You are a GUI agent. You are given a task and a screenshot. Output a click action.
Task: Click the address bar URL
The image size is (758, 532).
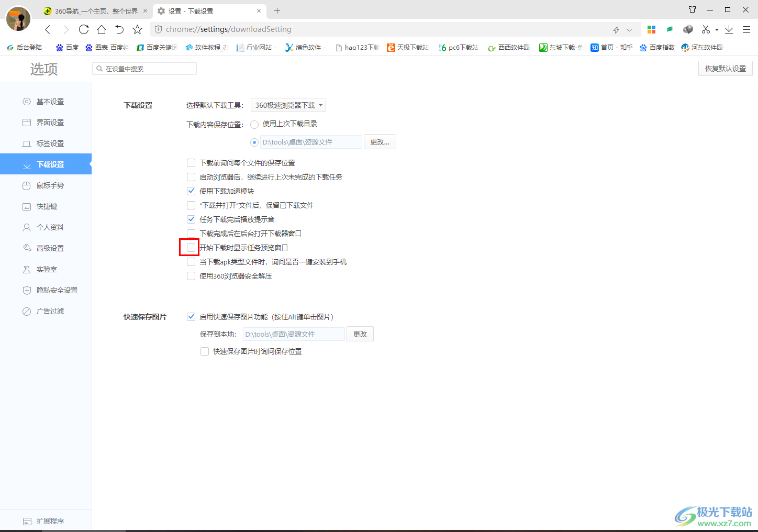[229, 29]
